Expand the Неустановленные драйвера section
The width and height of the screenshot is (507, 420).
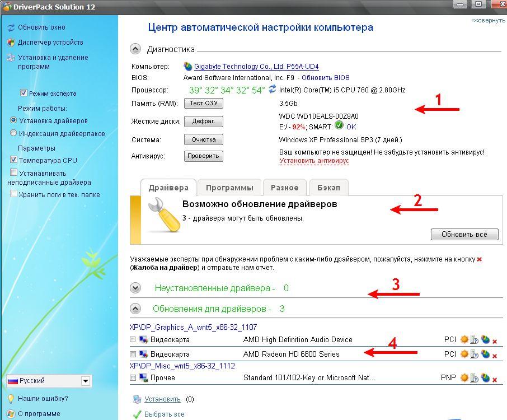[135, 288]
